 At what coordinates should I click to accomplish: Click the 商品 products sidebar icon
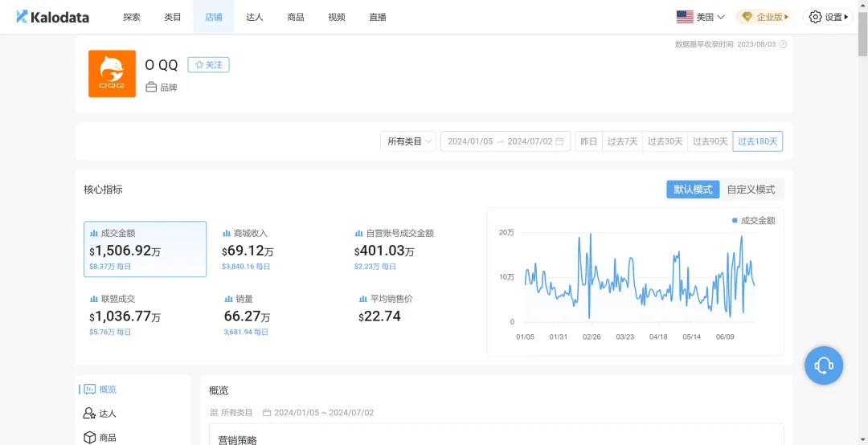90,438
